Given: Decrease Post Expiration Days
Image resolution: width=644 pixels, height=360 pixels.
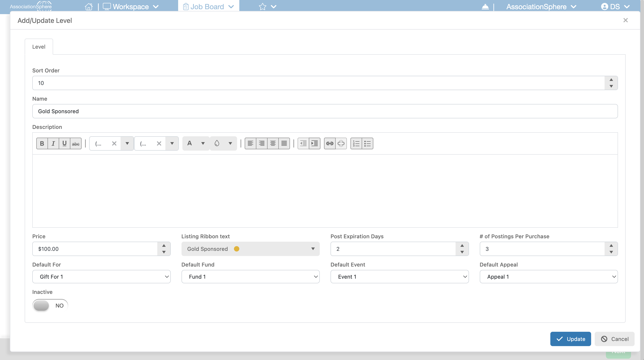Looking at the screenshot, I should click(x=462, y=252).
